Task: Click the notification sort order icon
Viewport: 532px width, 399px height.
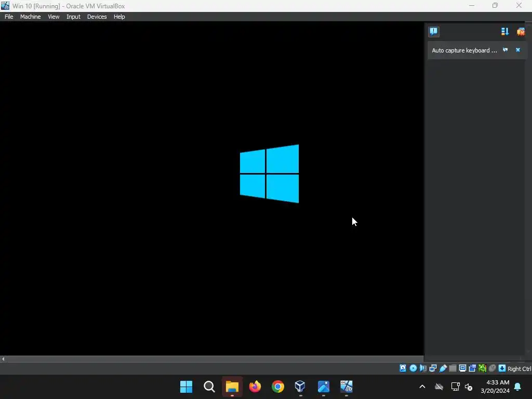Action: (x=505, y=32)
